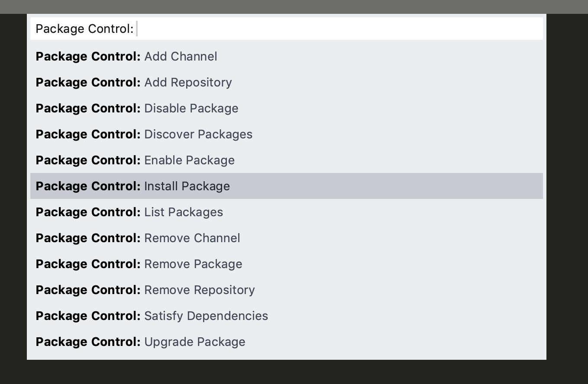Screen dimensions: 588x384
Task: Click the highlighted Install Package command
Action: click(286, 186)
